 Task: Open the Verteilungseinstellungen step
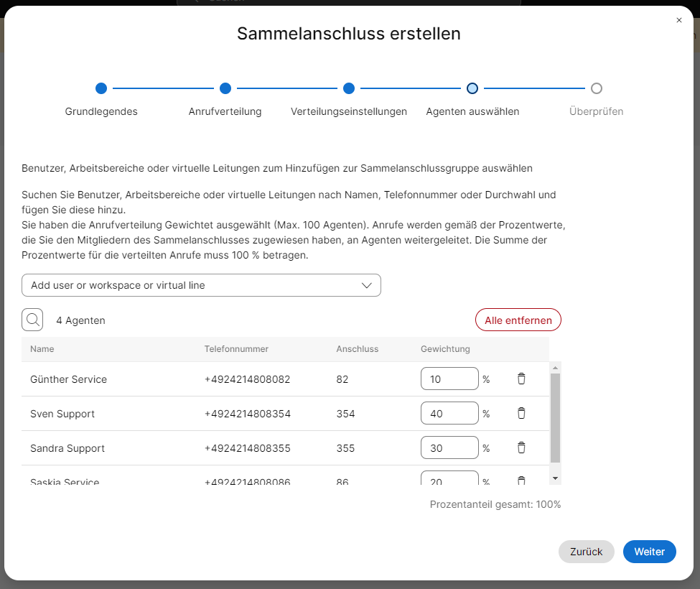tap(349, 88)
